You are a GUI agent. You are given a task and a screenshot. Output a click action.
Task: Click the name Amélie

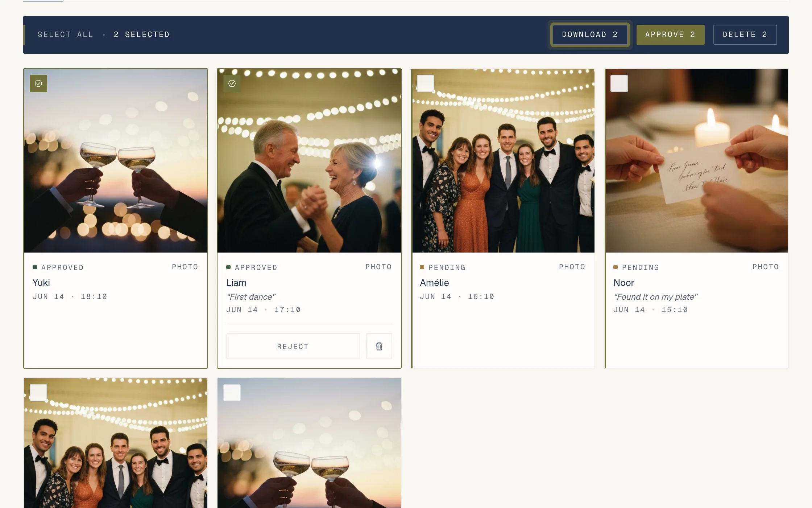click(x=434, y=283)
